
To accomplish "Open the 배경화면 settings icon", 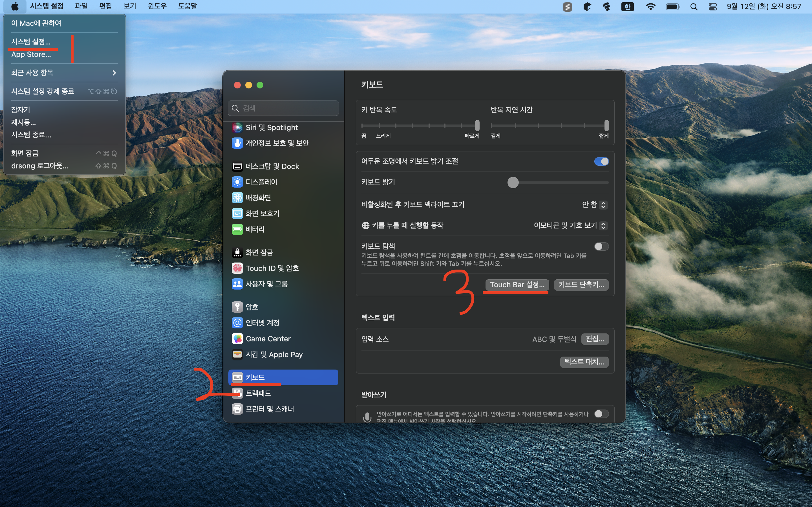I will click(237, 198).
